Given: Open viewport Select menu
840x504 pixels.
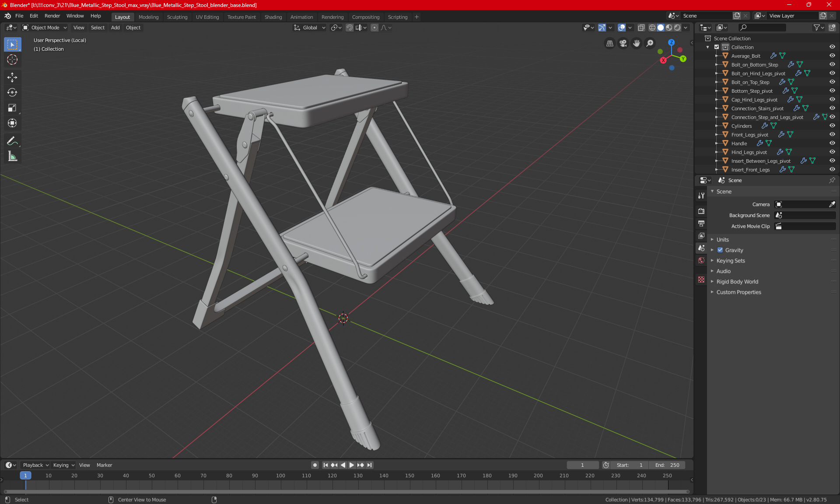Looking at the screenshot, I should coord(98,28).
